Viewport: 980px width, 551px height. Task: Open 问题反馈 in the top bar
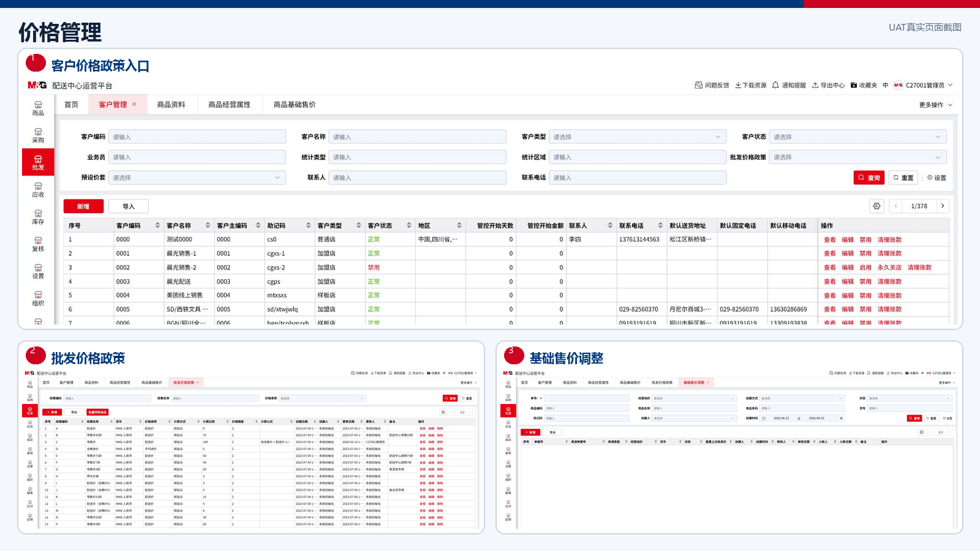pyautogui.click(x=712, y=85)
